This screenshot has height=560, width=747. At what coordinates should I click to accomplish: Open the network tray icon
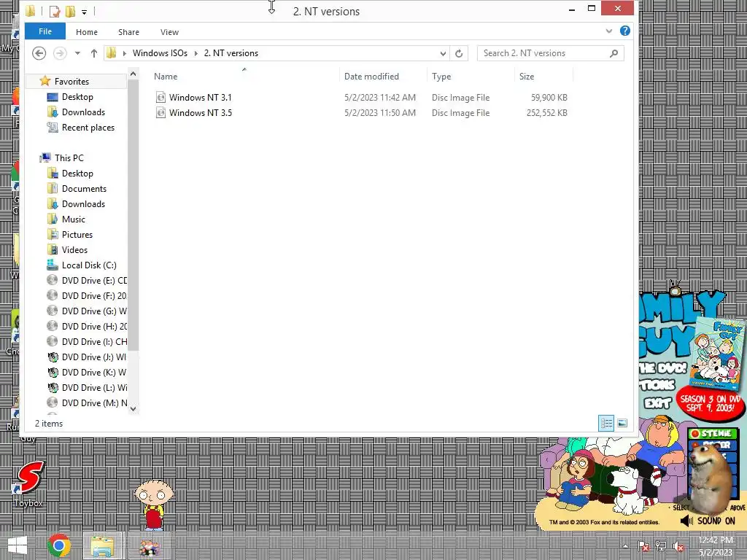(660, 546)
